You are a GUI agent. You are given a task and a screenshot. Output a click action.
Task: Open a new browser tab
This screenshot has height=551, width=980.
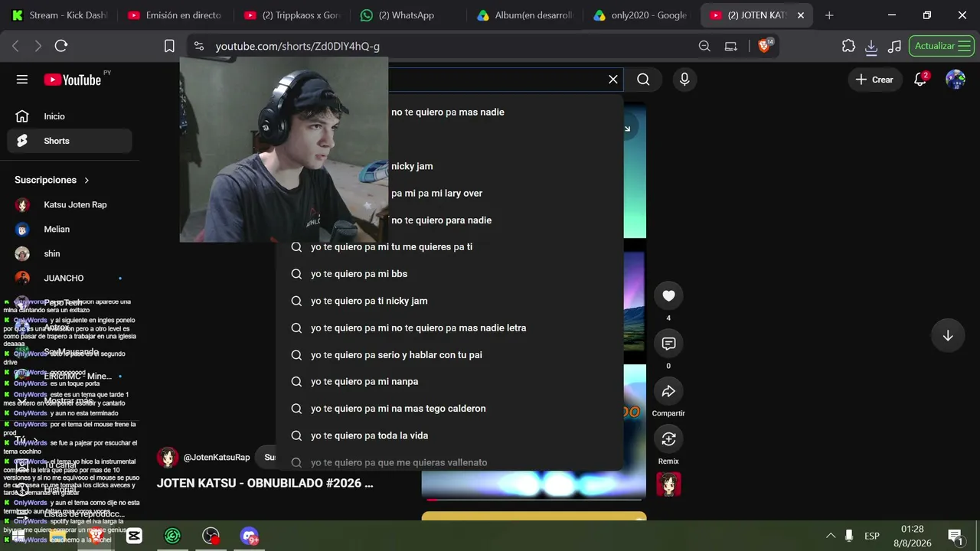point(829,15)
